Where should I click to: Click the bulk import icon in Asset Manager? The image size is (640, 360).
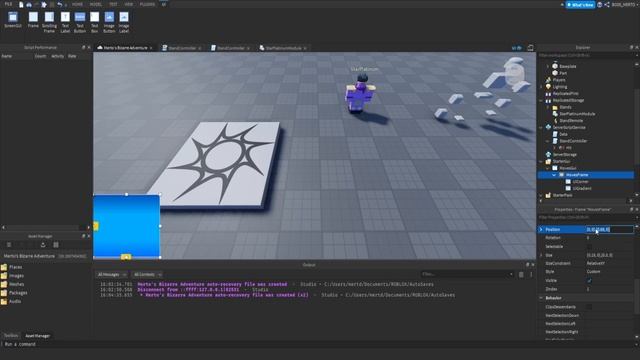tap(43, 244)
